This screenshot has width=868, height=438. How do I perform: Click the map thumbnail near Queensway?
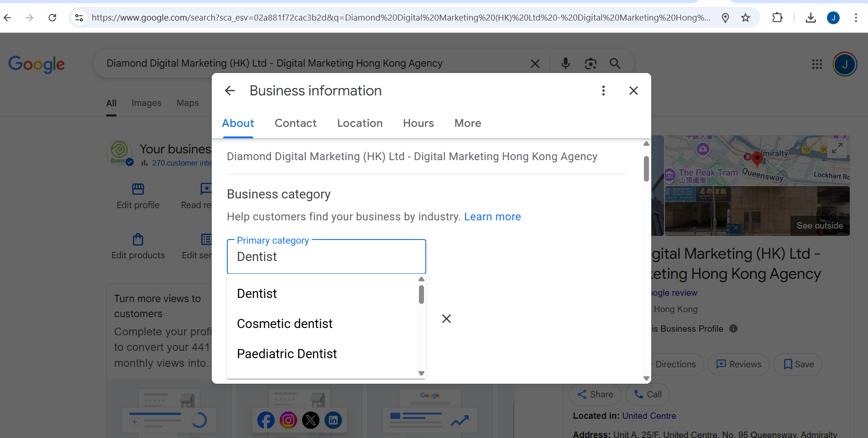click(757, 160)
